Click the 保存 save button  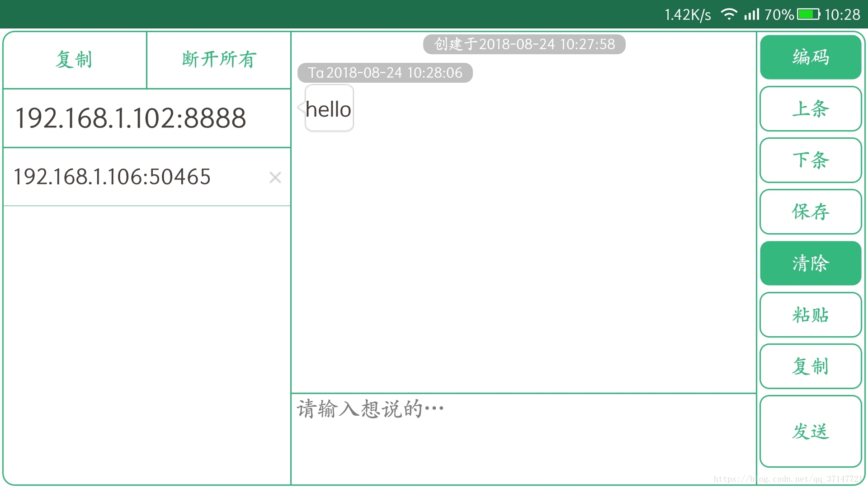click(x=810, y=211)
